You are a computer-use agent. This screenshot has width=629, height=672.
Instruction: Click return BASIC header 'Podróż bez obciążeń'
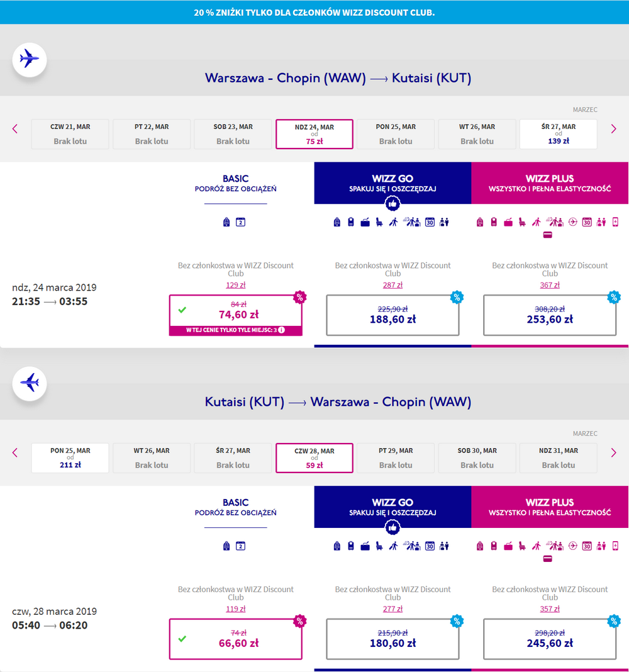click(236, 507)
